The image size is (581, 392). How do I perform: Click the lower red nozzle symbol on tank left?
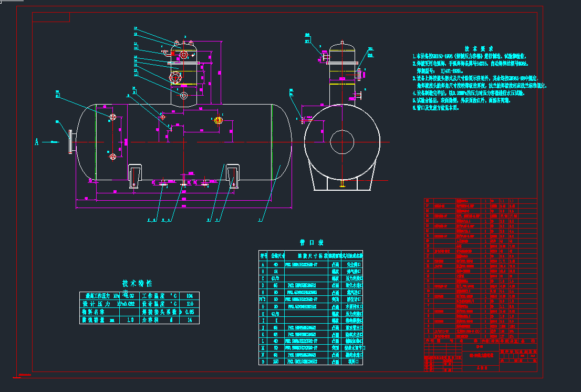pos(112,157)
